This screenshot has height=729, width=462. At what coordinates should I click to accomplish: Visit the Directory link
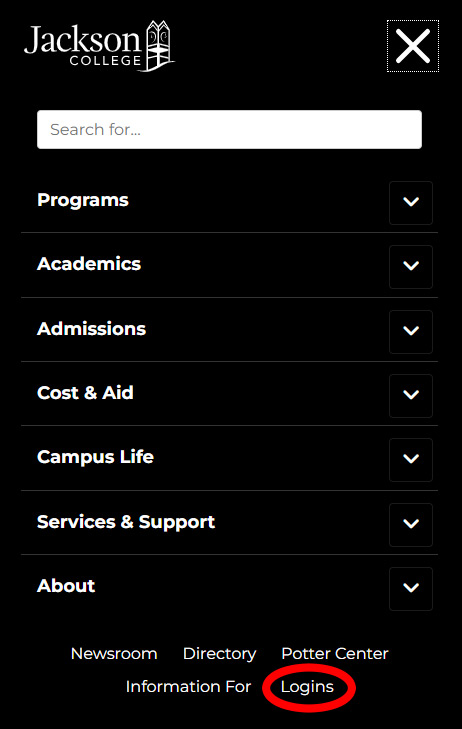click(x=219, y=654)
